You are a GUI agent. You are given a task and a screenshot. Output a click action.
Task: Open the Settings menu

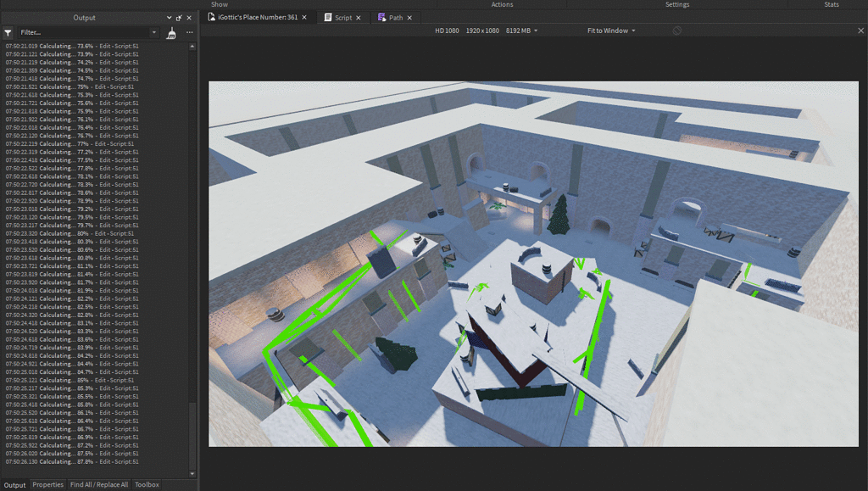[x=677, y=4]
